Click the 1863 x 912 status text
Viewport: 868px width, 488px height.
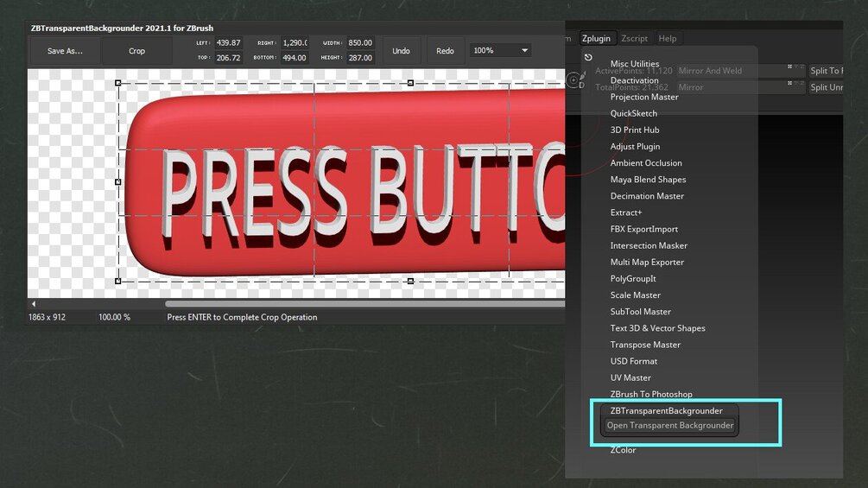click(x=47, y=317)
